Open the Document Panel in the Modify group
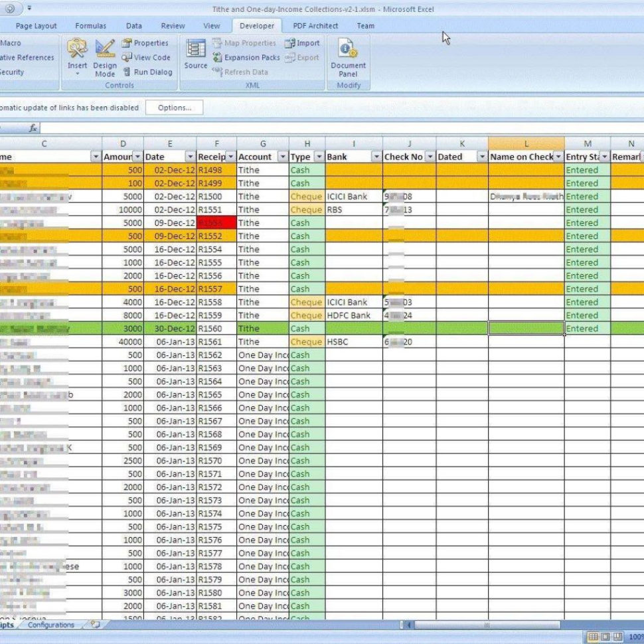 tap(348, 56)
